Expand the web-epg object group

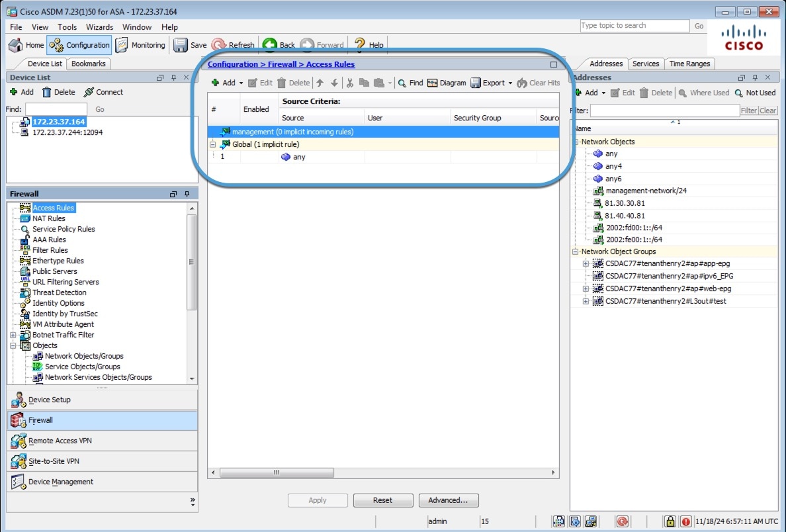586,288
